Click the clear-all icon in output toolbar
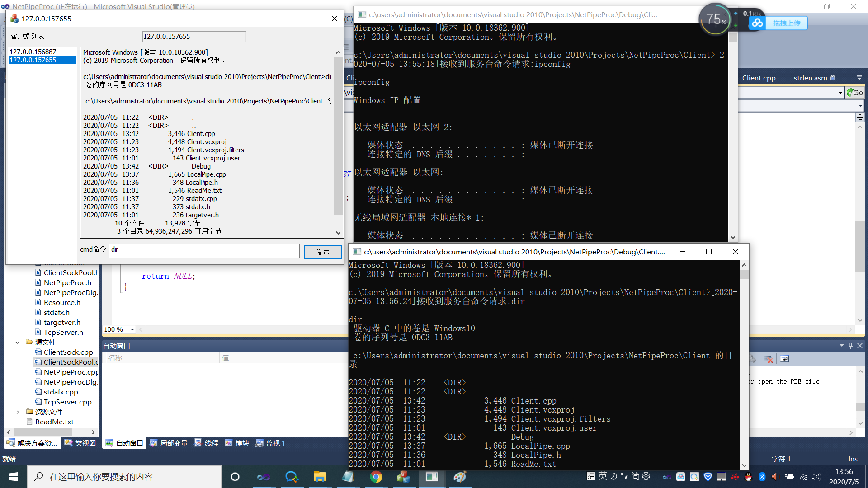 click(x=768, y=359)
